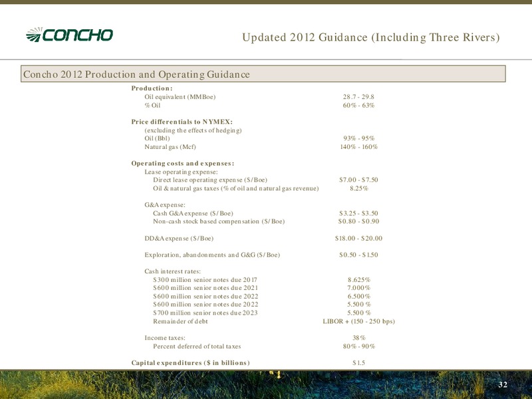Select 'Lease operating expense:' label

coord(181,172)
